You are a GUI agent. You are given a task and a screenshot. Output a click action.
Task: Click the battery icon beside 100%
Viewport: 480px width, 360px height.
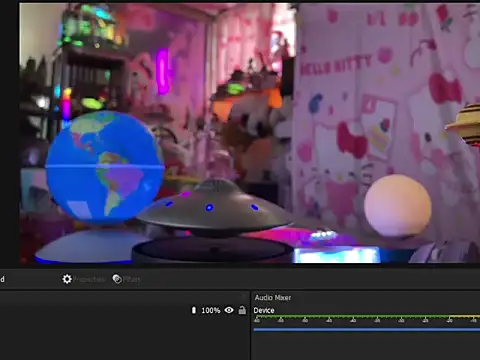(194, 310)
